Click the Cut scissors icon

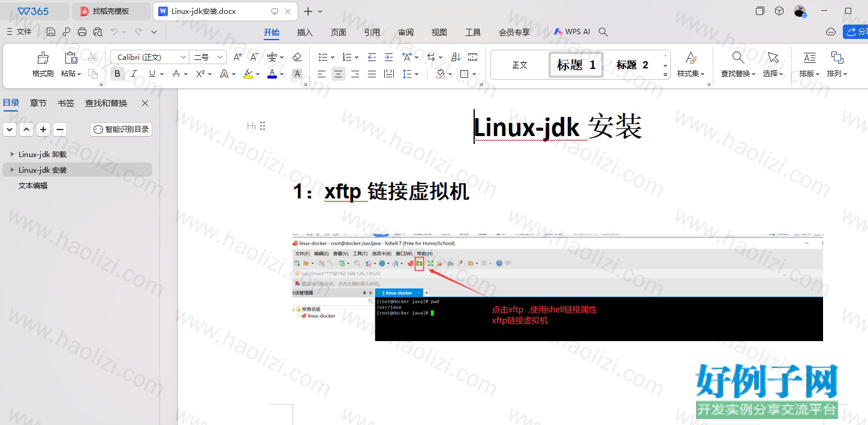point(93,58)
